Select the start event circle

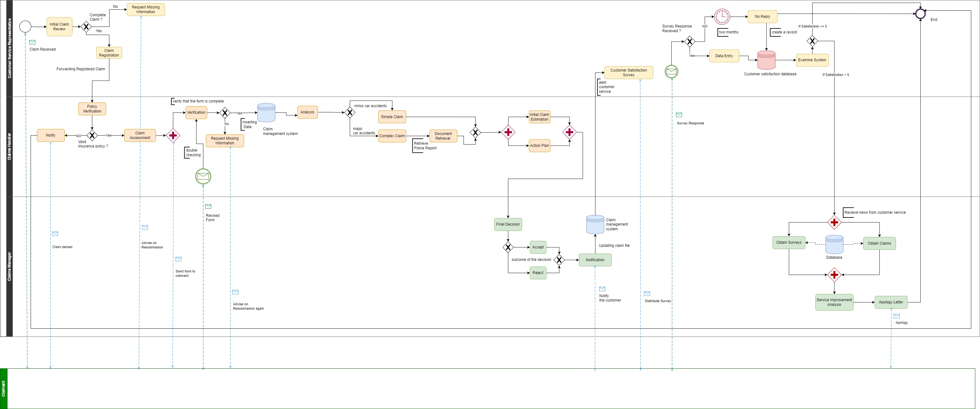tap(25, 27)
